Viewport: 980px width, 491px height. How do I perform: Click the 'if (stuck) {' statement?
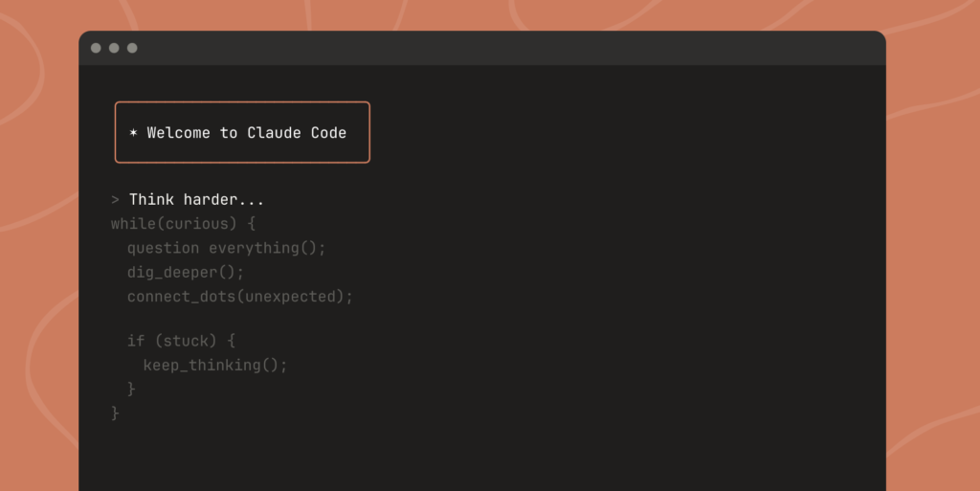[181, 341]
